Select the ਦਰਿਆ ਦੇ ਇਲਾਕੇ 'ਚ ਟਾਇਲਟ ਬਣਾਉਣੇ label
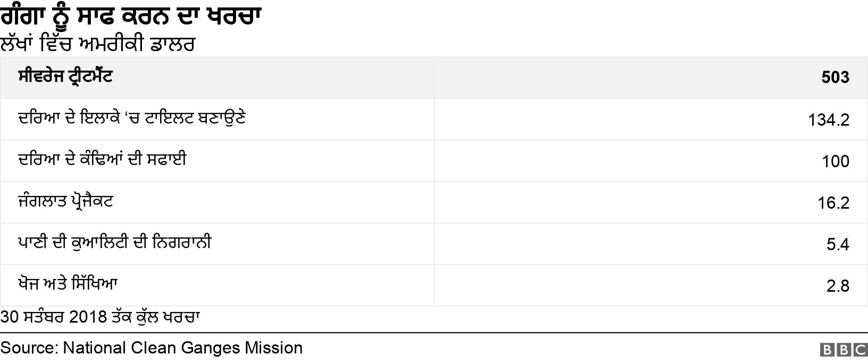 click(131, 118)
